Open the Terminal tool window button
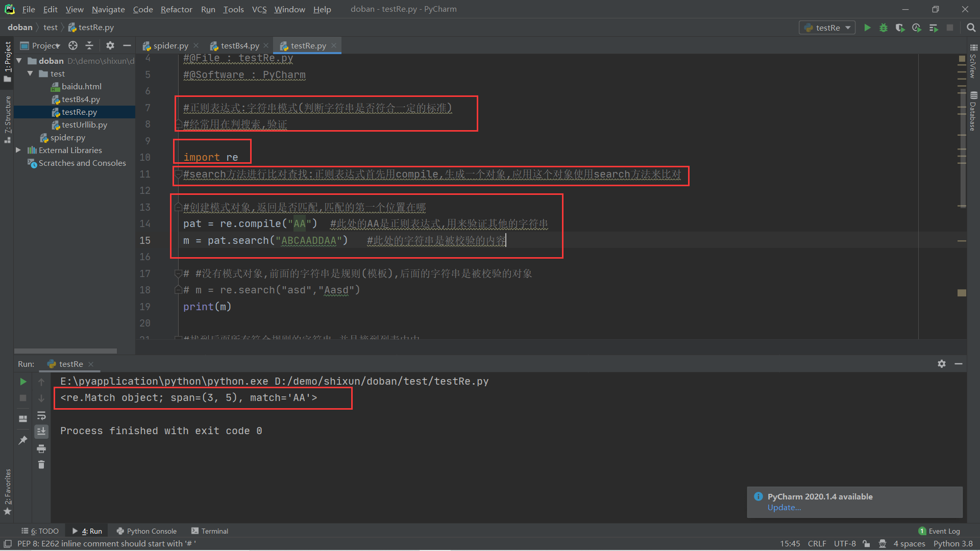The height and width of the screenshot is (551, 980). click(x=209, y=531)
